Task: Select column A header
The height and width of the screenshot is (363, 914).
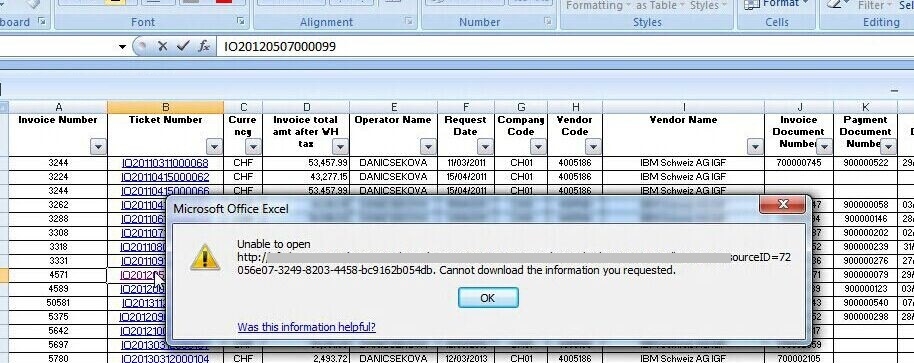Action: click(x=58, y=107)
